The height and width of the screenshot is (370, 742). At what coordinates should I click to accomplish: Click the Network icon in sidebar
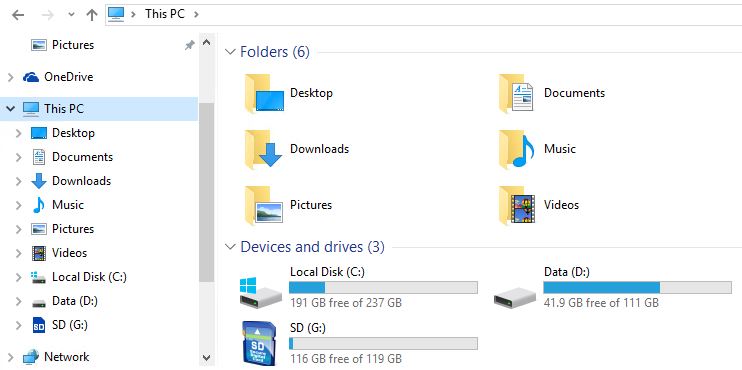coord(31,357)
